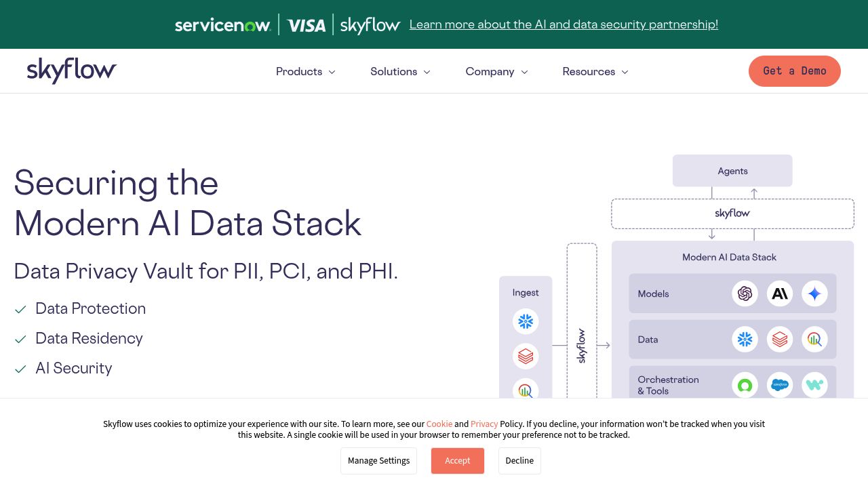This screenshot has width=868, height=488.
Task: Click the Agents box in the diagram
Action: point(732,171)
